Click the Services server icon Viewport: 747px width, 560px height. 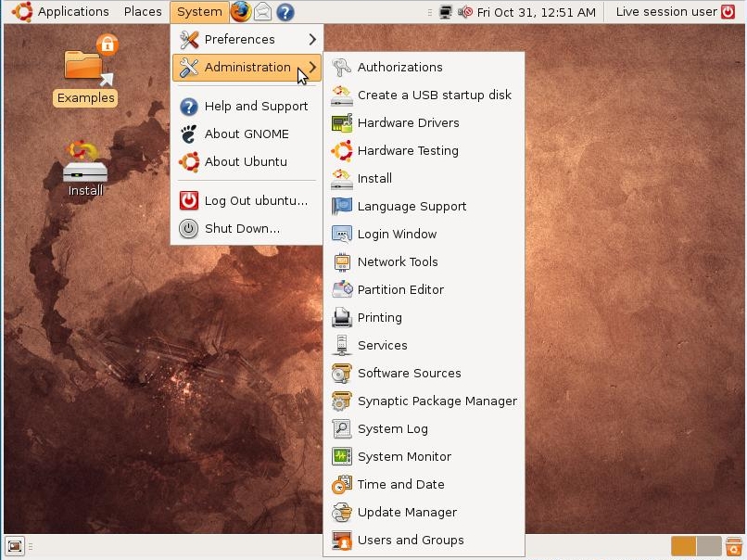[342, 345]
